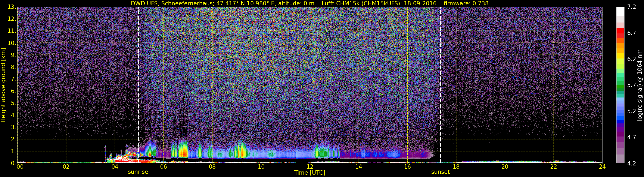Click the 'sunset' label below the axis
This screenshot has width=644, height=177.
click(x=441, y=172)
